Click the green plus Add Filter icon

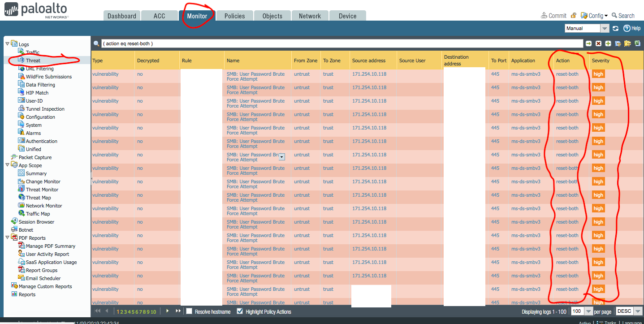pyautogui.click(x=608, y=43)
